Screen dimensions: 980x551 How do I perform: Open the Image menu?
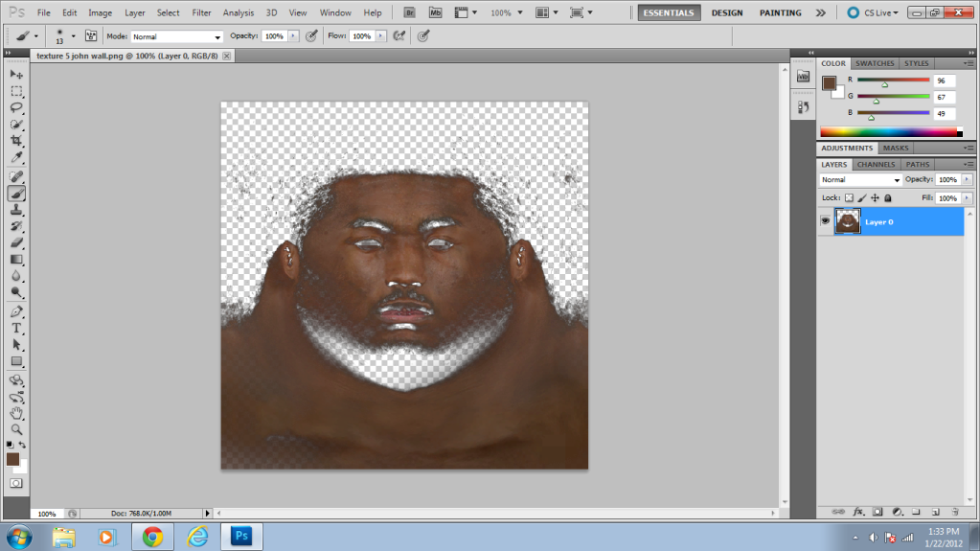[100, 12]
